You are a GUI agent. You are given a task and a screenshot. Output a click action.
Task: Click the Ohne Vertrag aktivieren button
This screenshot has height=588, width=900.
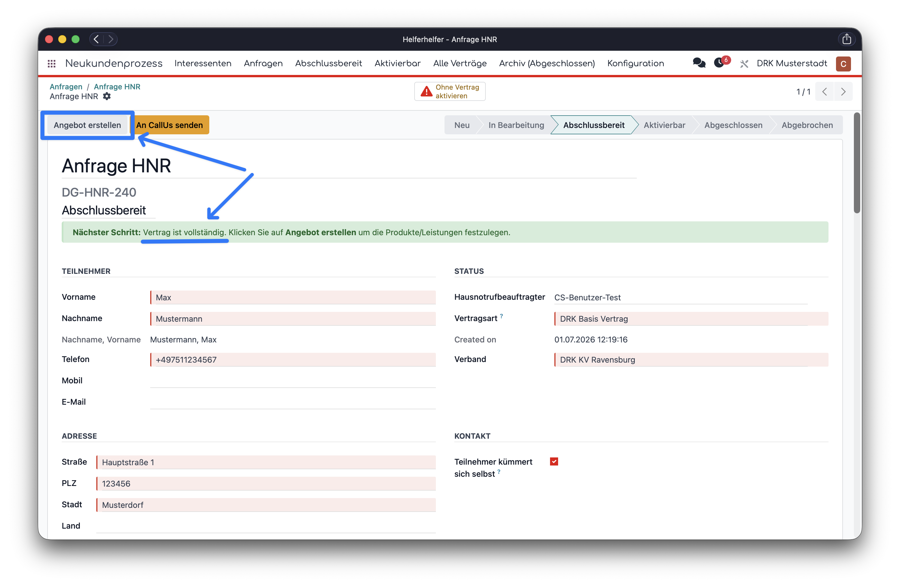point(450,91)
